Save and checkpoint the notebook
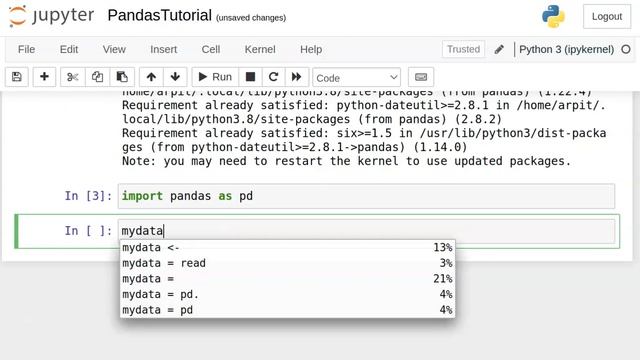 pos(17,77)
